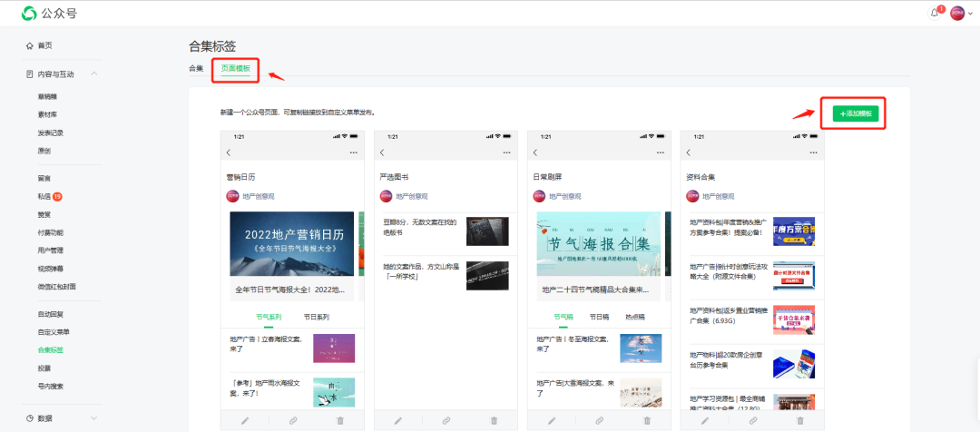Image resolution: width=980 pixels, height=432 pixels.
Task: Switch to the 合集 tab
Action: (x=196, y=68)
